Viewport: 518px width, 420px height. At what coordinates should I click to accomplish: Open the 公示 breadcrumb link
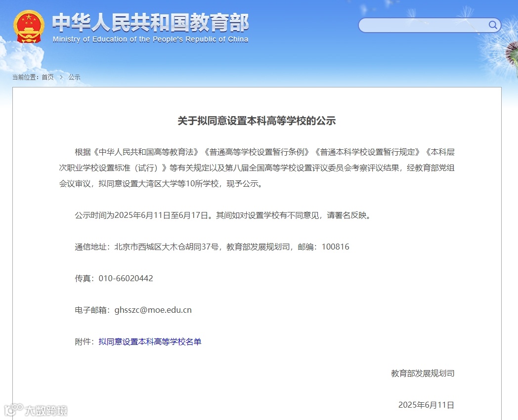(x=74, y=77)
